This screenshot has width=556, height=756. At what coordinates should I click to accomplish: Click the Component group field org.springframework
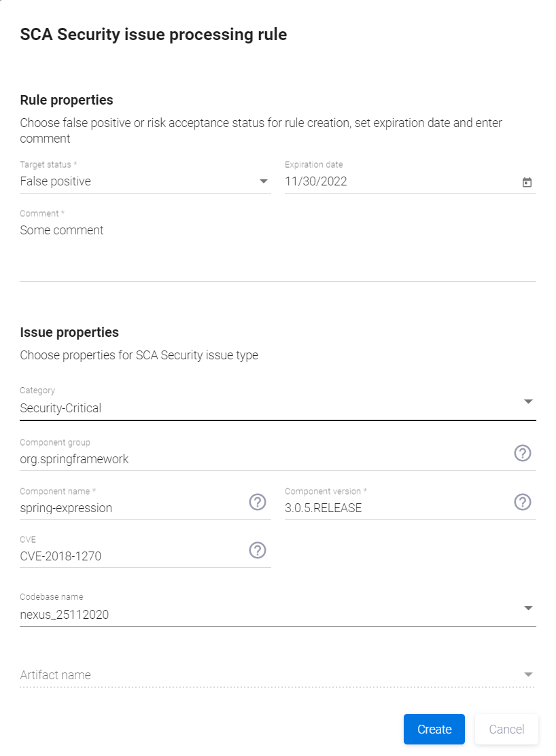(262, 459)
